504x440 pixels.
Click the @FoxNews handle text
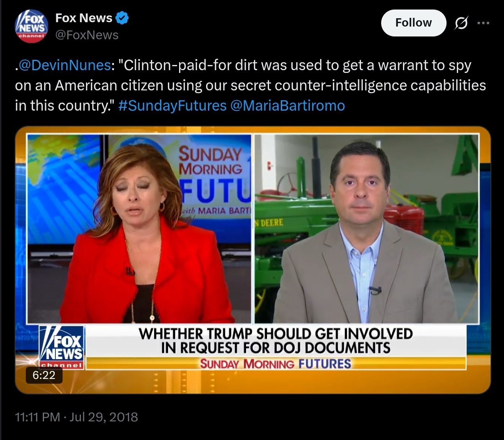click(87, 35)
